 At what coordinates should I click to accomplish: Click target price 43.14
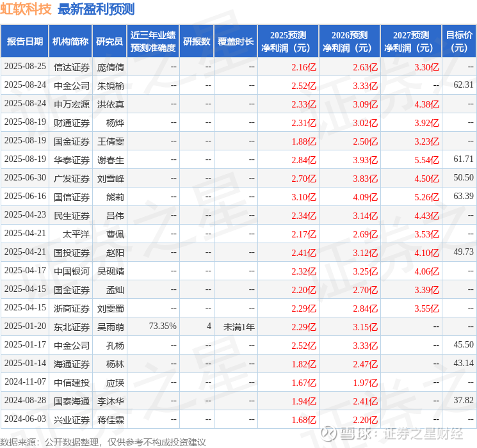tap(464, 363)
